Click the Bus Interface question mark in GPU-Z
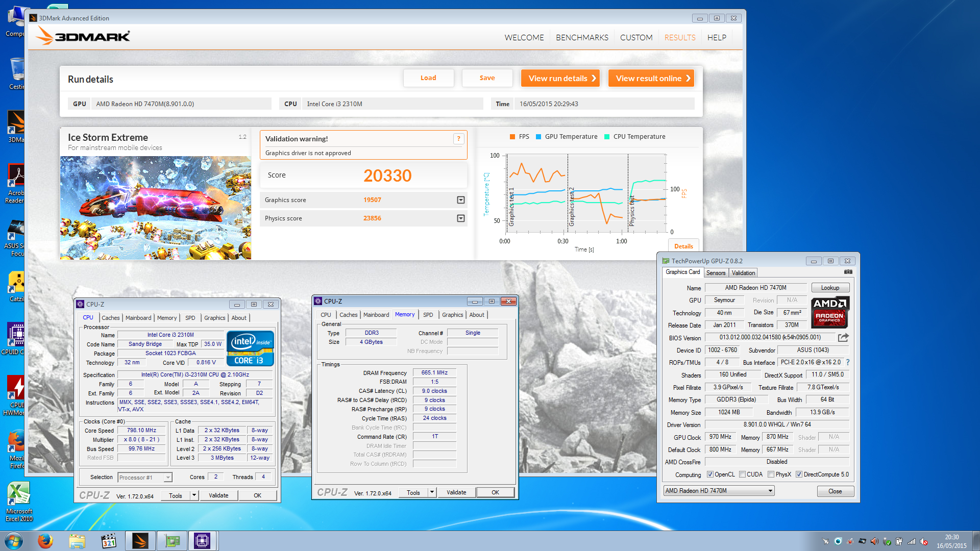The image size is (980, 551). point(848,362)
